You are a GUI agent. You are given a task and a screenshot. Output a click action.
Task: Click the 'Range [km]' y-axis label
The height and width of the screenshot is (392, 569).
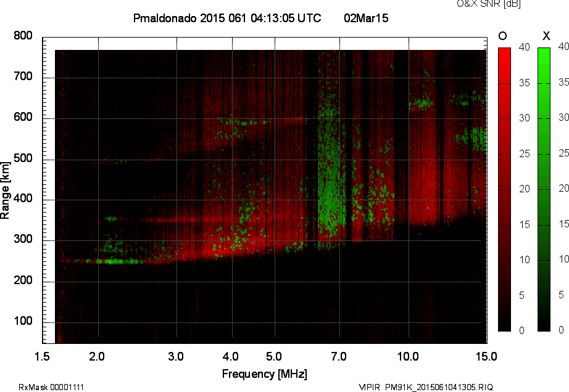5,190
